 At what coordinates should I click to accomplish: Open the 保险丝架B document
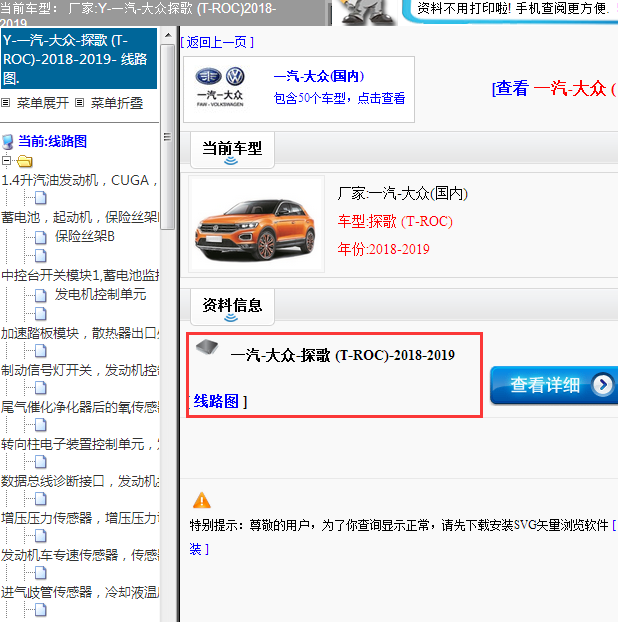pos(85,236)
